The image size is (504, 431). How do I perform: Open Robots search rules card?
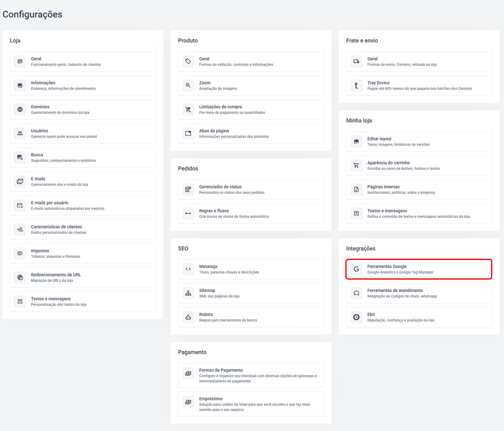(251, 317)
